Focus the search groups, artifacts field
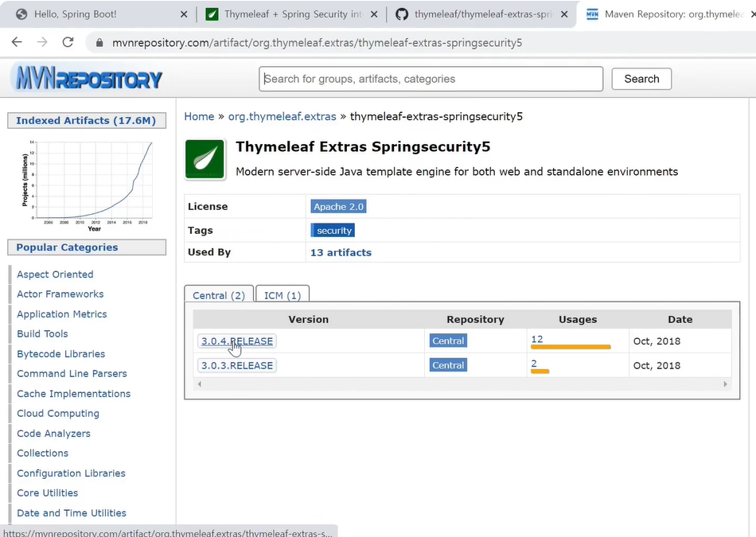756x537 pixels. point(431,79)
